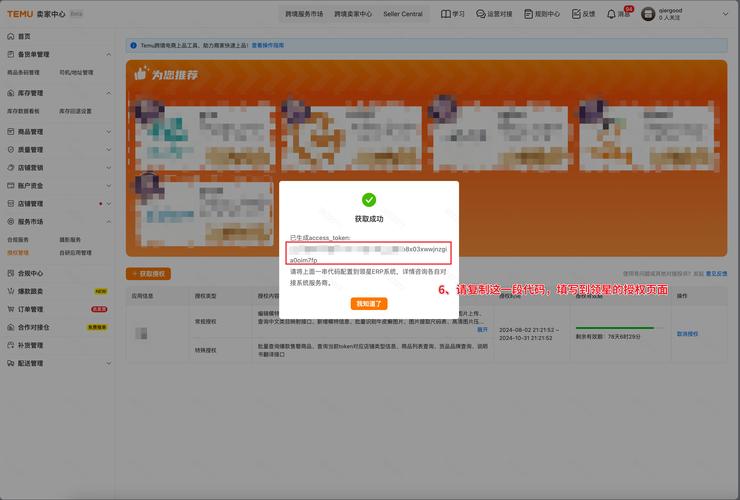Select the access_token text in the dialog
This screenshot has width=740, height=500.
369,254
